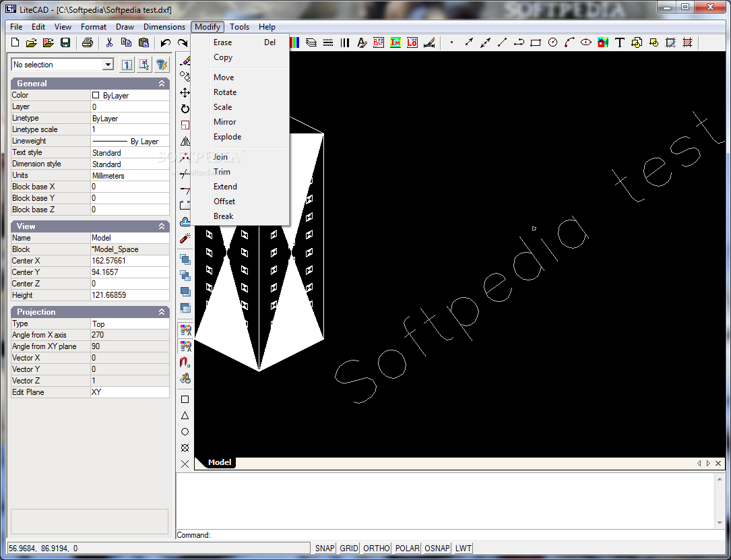Toggle the circle center snap icon
The height and width of the screenshot is (560, 731).
[x=185, y=432]
